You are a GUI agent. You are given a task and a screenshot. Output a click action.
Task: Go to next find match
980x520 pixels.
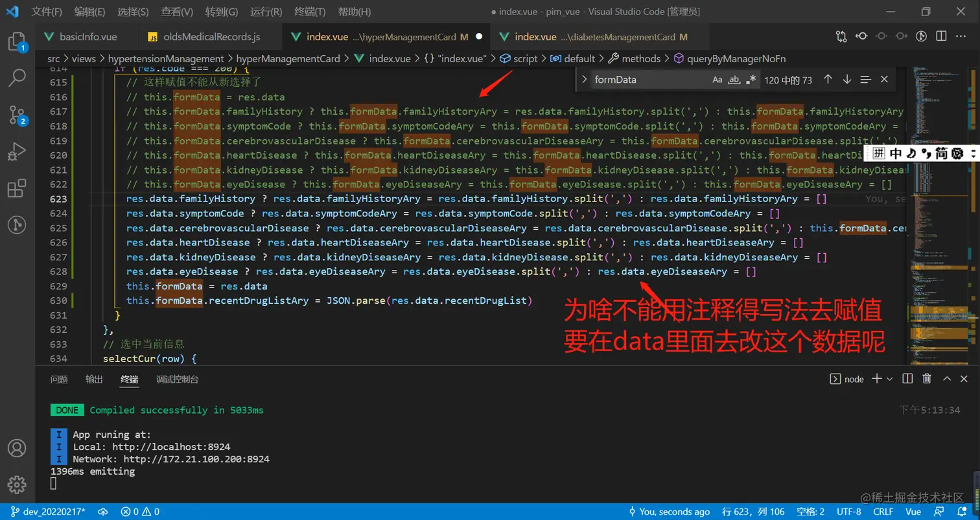pyautogui.click(x=846, y=80)
